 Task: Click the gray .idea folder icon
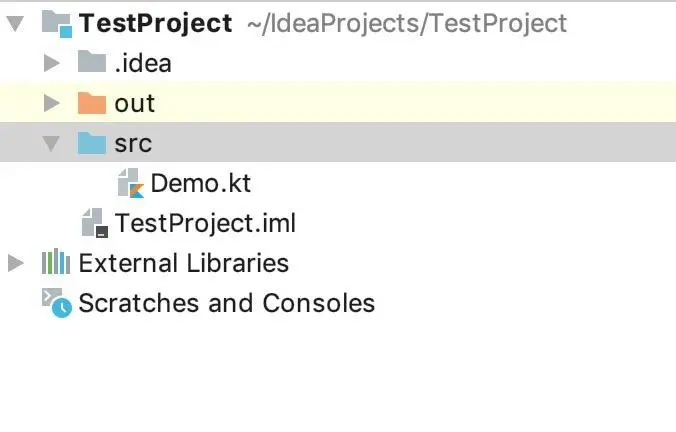[x=92, y=63]
